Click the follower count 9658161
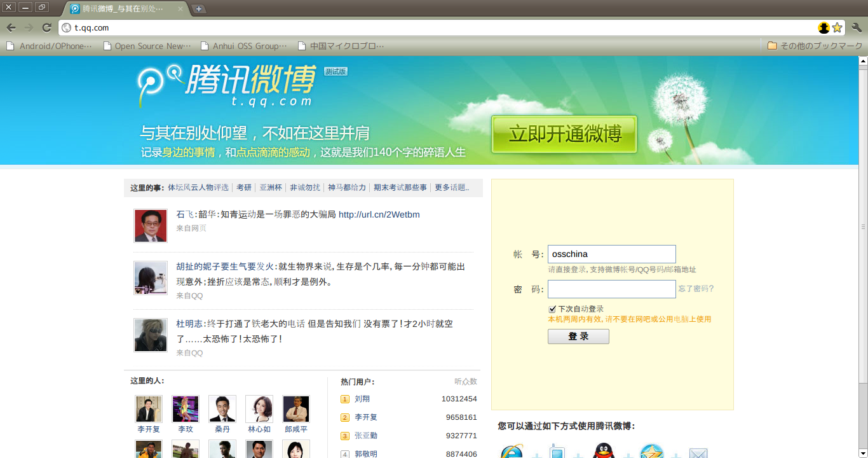The image size is (868, 458). (x=461, y=417)
